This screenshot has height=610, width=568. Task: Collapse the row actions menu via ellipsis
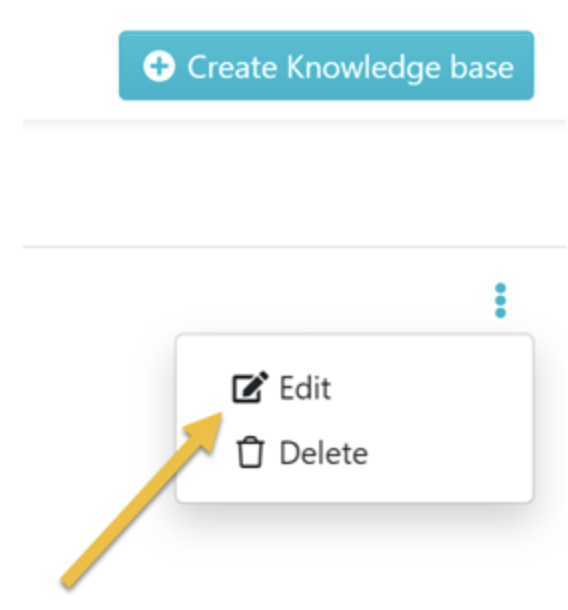tap(500, 300)
